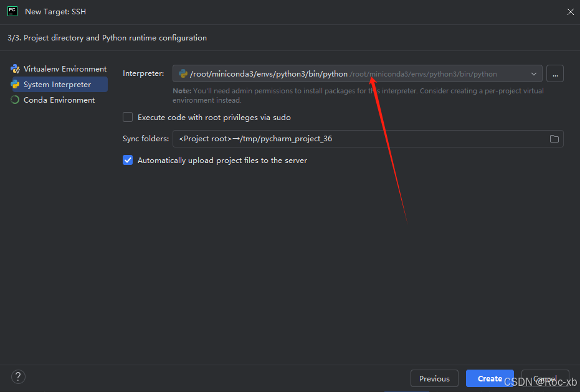
Task: Click the PyCharm logo in the title bar
Action: coord(12,11)
